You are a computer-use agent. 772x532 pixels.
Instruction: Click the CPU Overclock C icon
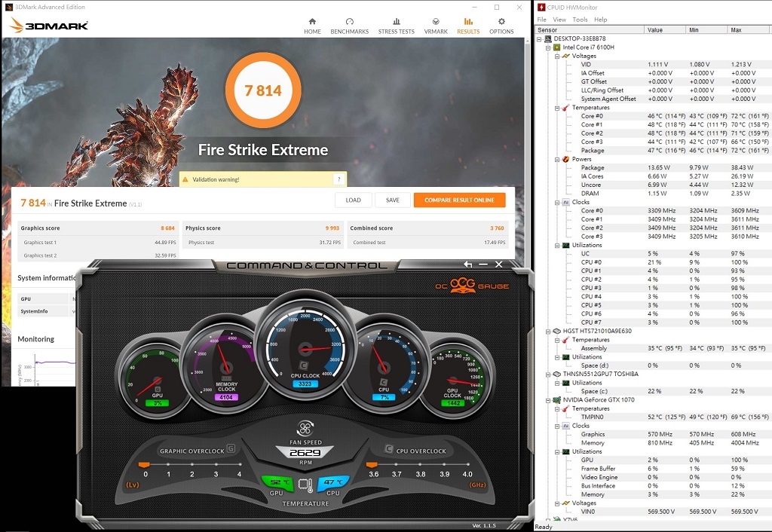[x=389, y=449]
